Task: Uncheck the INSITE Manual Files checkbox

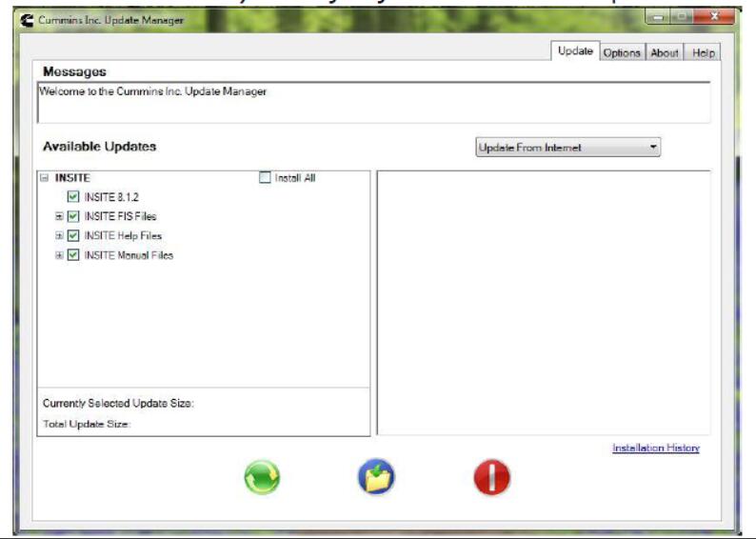Action: [x=73, y=254]
